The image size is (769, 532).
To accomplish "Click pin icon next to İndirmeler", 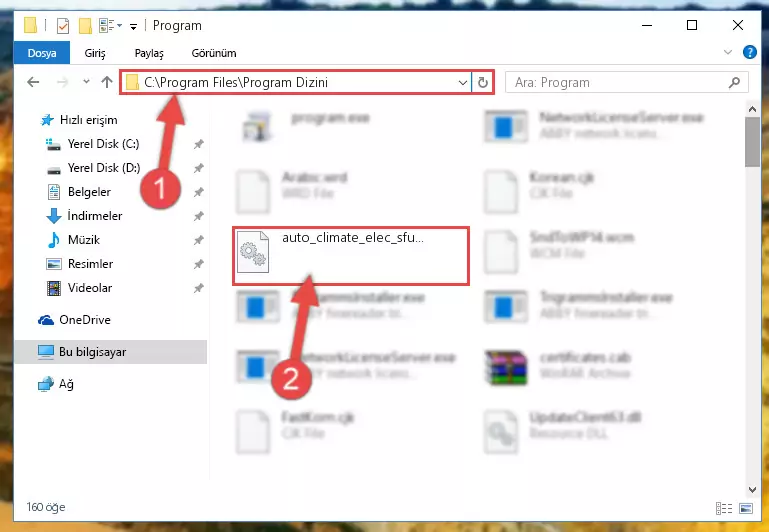I will pos(198,216).
